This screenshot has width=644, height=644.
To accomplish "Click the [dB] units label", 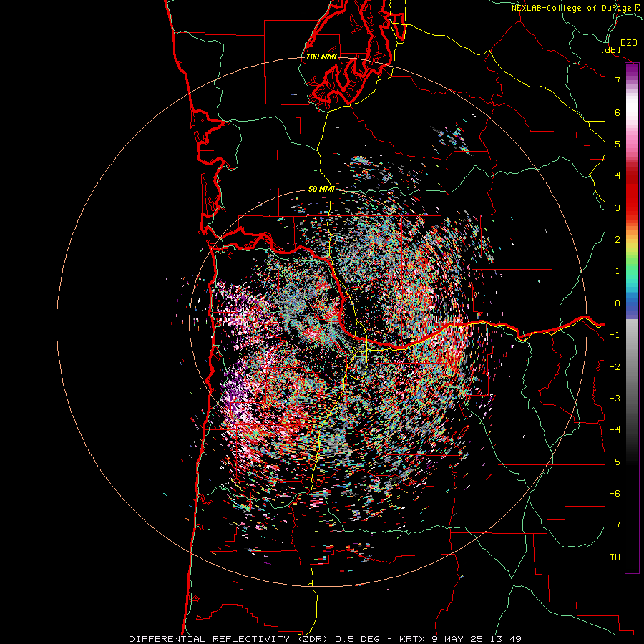I will click(x=610, y=49).
